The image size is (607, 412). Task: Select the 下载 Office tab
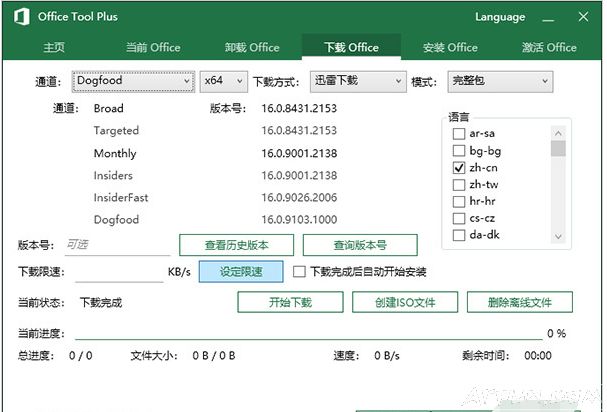pos(351,47)
